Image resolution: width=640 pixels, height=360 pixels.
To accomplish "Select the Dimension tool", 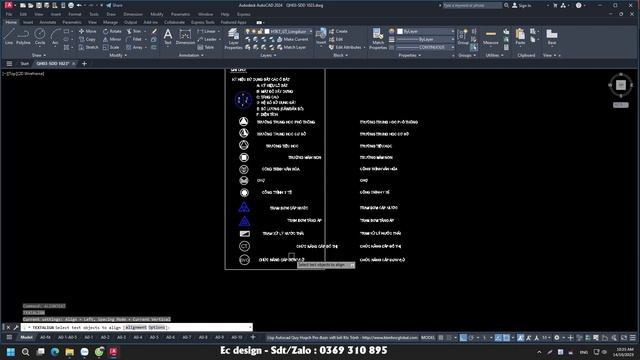I will [x=185, y=36].
